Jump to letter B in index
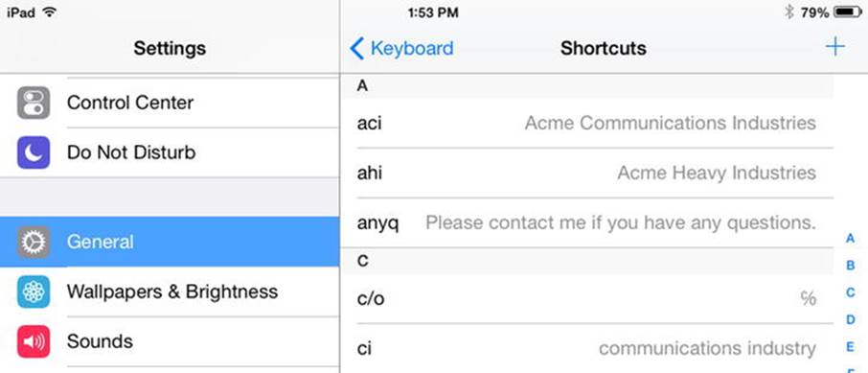The image size is (868, 373). (851, 266)
